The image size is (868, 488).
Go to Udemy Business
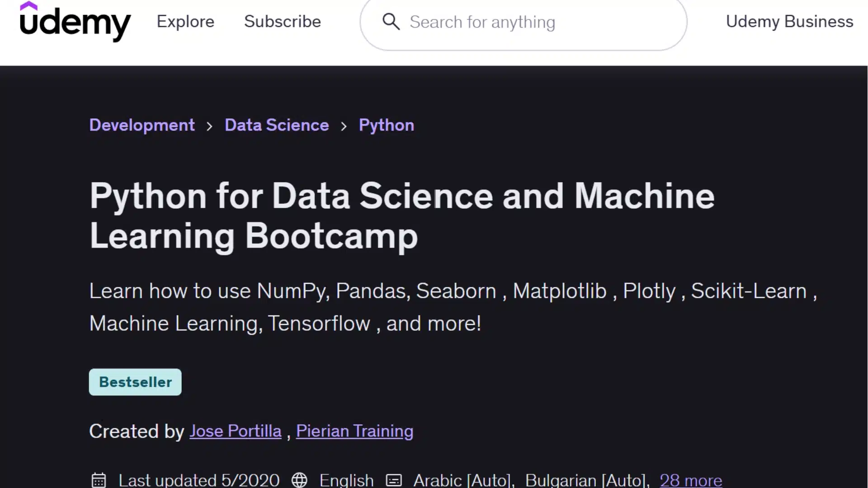click(789, 22)
